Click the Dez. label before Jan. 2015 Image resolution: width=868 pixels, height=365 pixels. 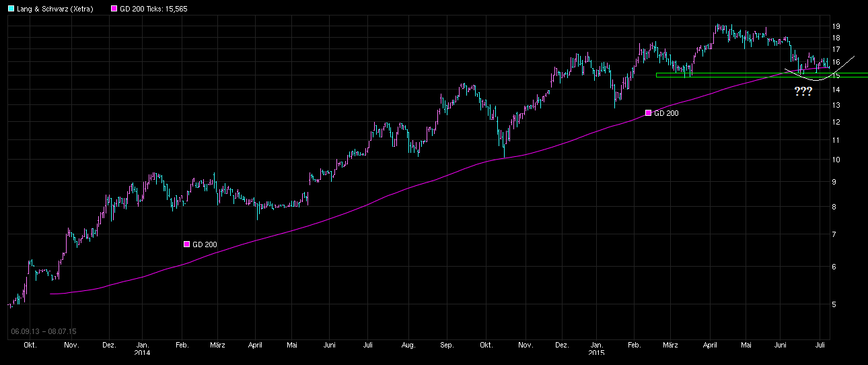point(562,345)
